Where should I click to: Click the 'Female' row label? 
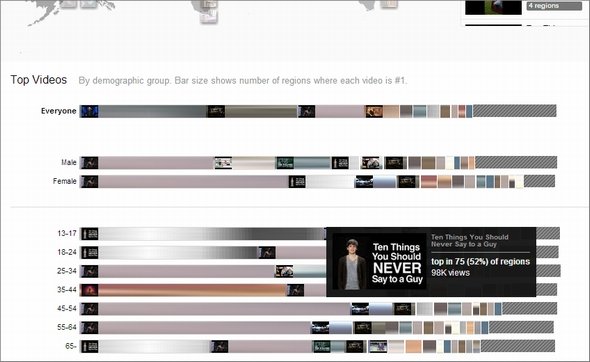(x=65, y=181)
